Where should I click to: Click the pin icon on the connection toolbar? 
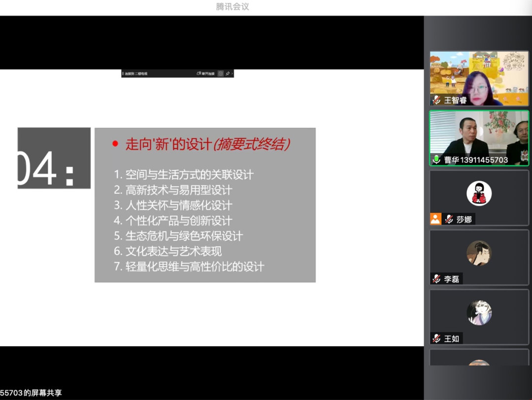229,73
